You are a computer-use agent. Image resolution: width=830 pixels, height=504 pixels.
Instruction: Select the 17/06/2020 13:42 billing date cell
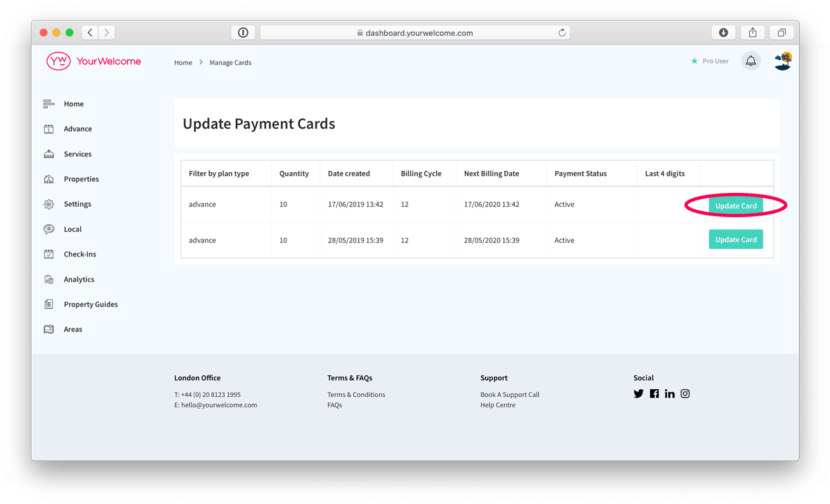point(492,205)
